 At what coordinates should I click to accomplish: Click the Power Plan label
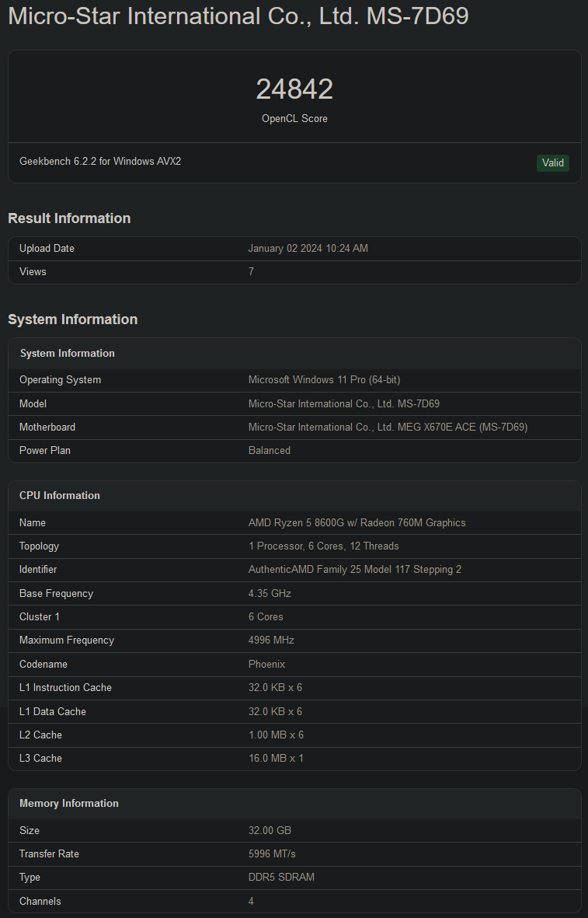(x=45, y=450)
